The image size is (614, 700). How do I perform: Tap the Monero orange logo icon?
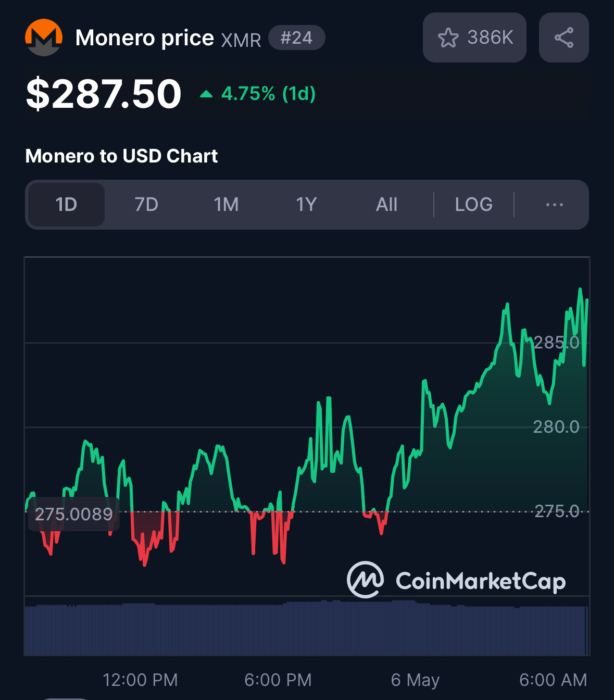pyautogui.click(x=44, y=37)
